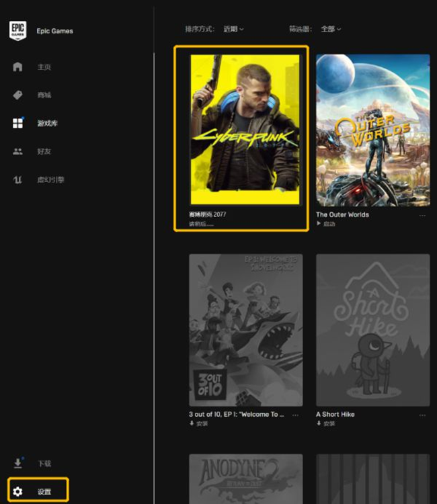Click the 虚幻引擎 Unreal Engine icon
Image resolution: width=437 pixels, height=504 pixels.
[17, 179]
